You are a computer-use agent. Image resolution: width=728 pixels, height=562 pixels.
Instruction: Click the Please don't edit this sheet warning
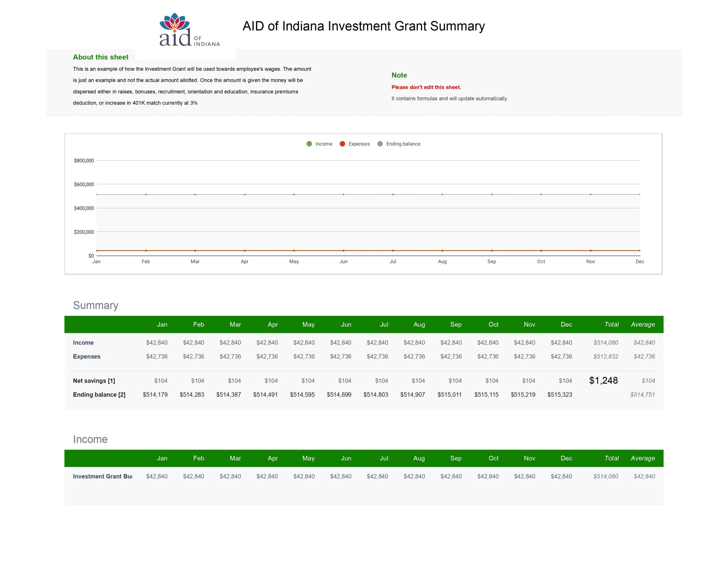click(426, 87)
